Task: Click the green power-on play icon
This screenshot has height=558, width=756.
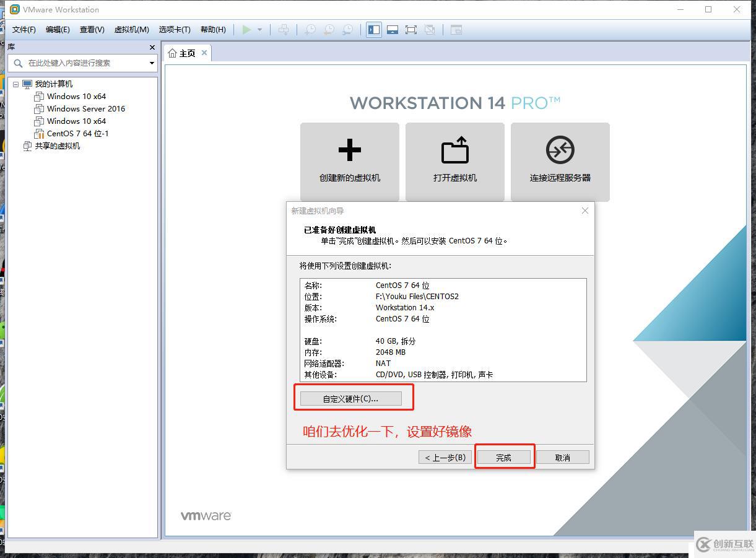Action: (x=247, y=30)
